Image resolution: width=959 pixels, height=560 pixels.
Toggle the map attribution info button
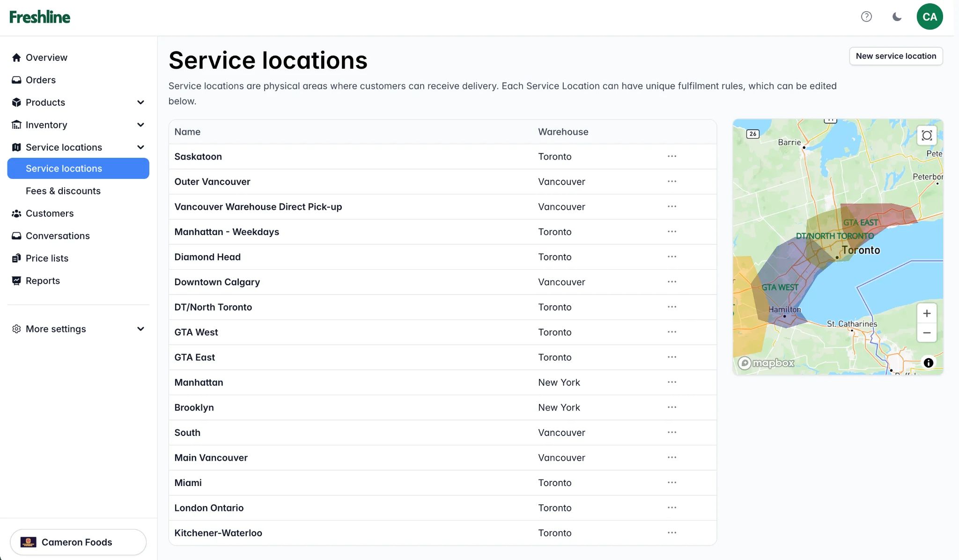point(929,362)
